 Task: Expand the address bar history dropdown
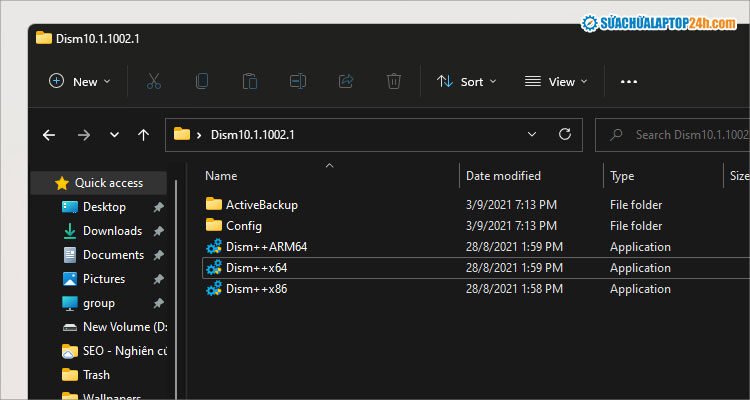point(531,135)
